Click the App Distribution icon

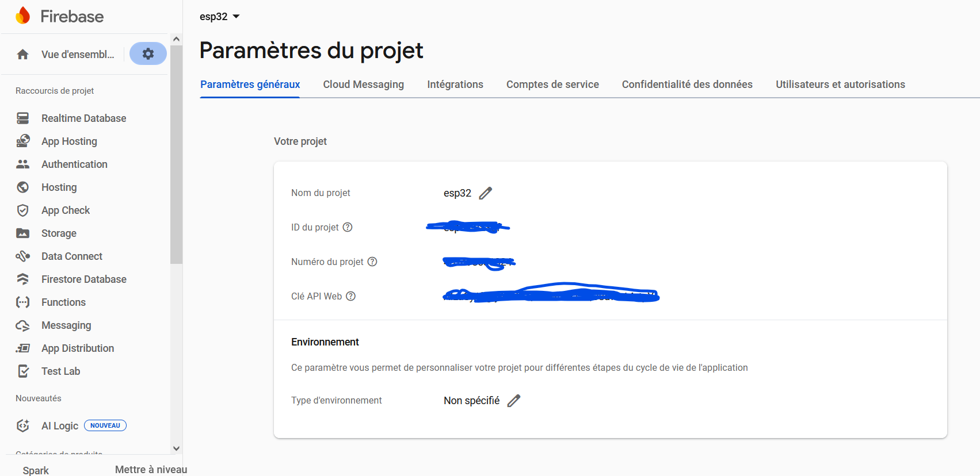[x=23, y=348]
